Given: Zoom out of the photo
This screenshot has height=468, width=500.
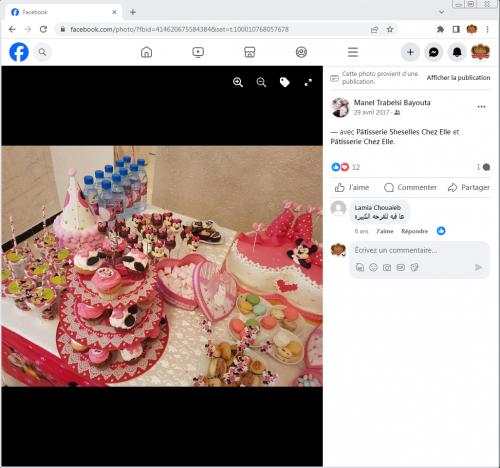Looking at the screenshot, I should coord(261,82).
